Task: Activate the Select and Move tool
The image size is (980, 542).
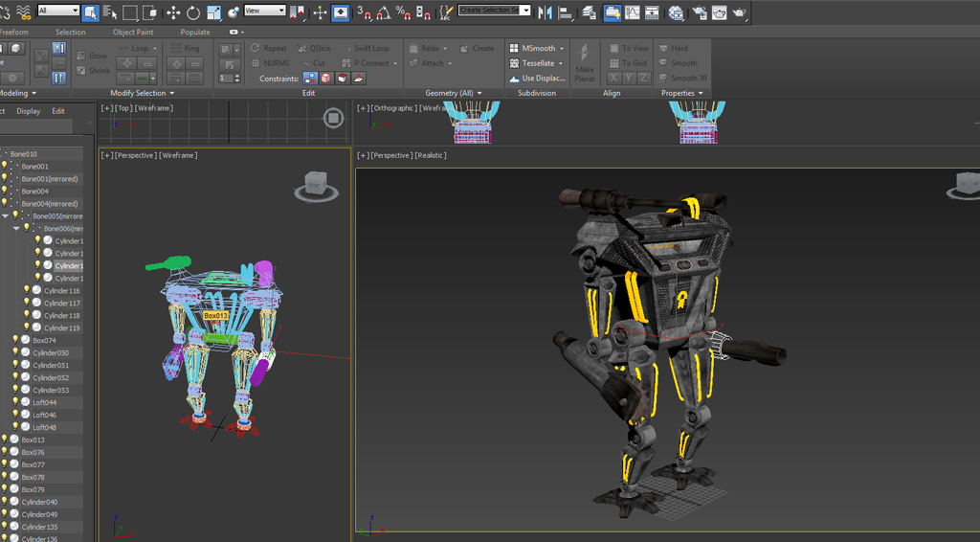Action: point(173,12)
